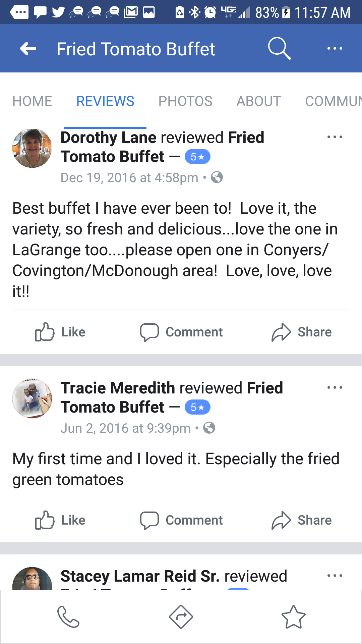The width and height of the screenshot is (362, 644).
Task: Switch to the HOME tab
Action: [32, 101]
